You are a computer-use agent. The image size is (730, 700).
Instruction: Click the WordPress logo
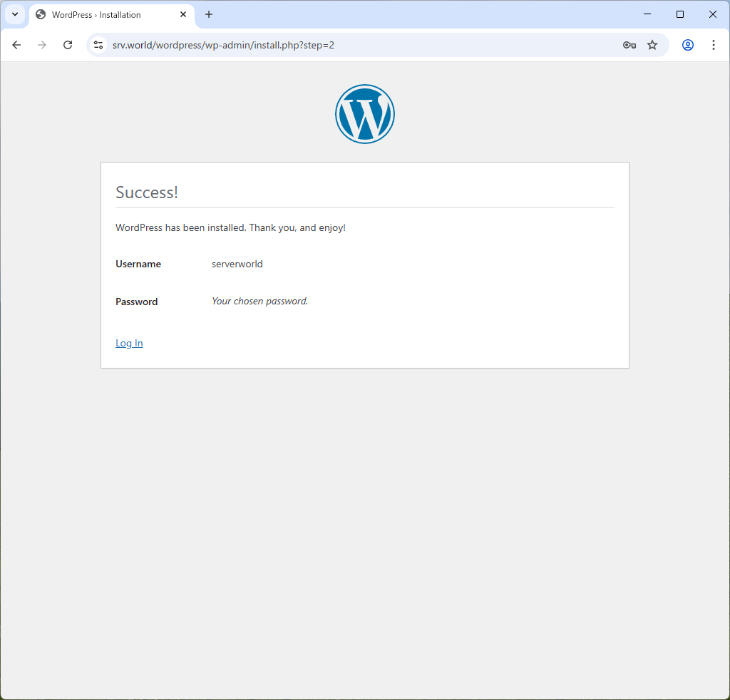tap(365, 114)
